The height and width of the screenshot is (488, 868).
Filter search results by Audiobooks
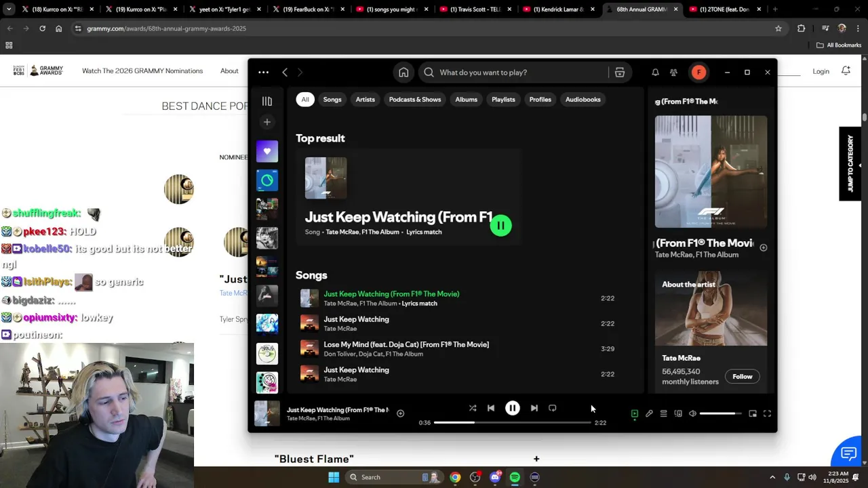coord(583,100)
